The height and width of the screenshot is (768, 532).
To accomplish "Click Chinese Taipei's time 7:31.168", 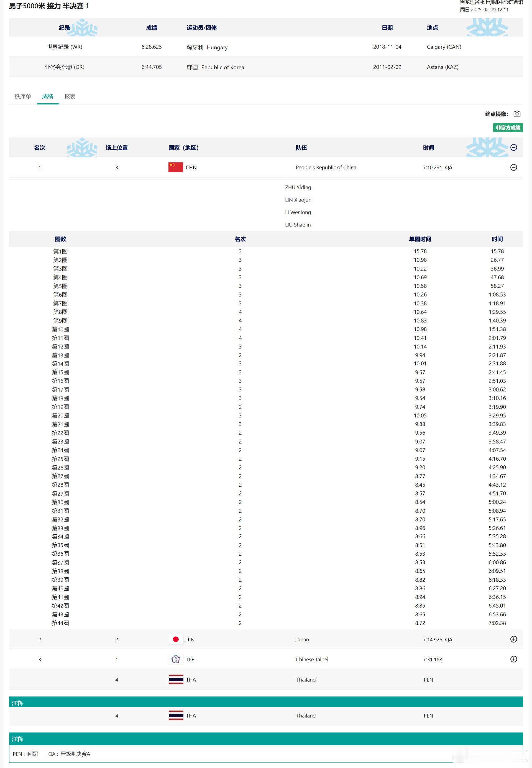I will (432, 659).
